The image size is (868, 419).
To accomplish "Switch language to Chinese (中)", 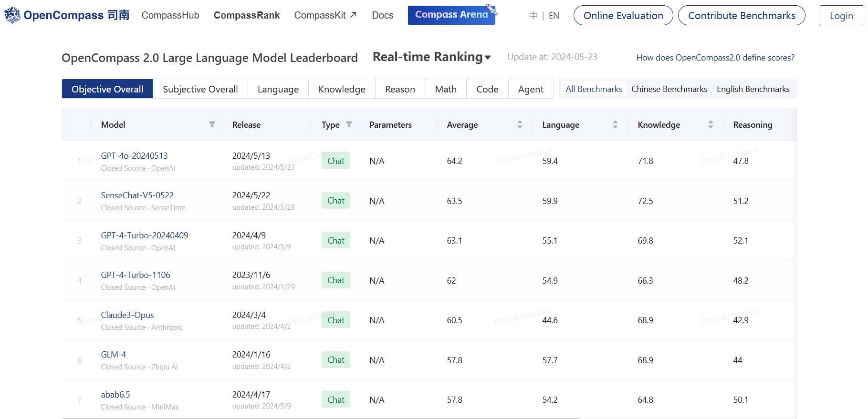I will tap(533, 16).
